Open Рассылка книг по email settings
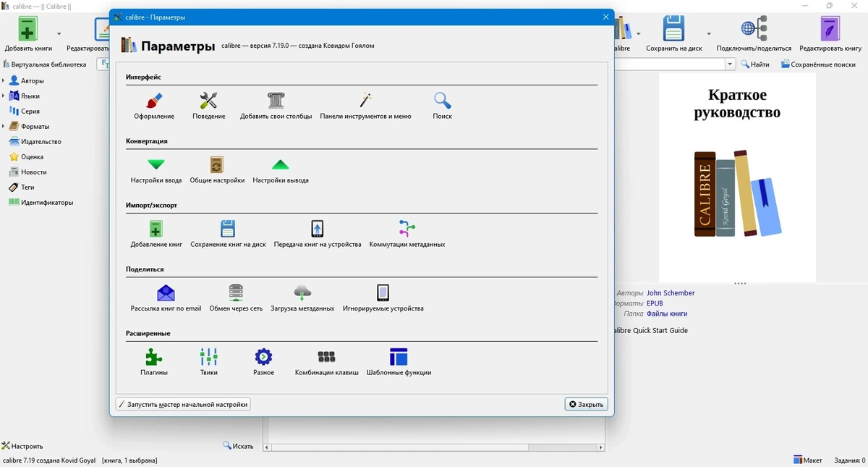The width and height of the screenshot is (868, 467). (166, 298)
